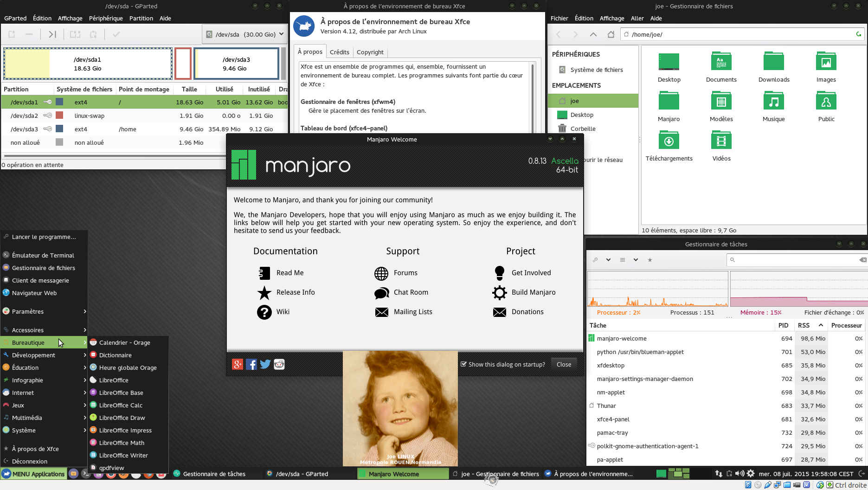This screenshot has width=868, height=490.
Task: Expand the Système submenu
Action: pyautogui.click(x=44, y=430)
